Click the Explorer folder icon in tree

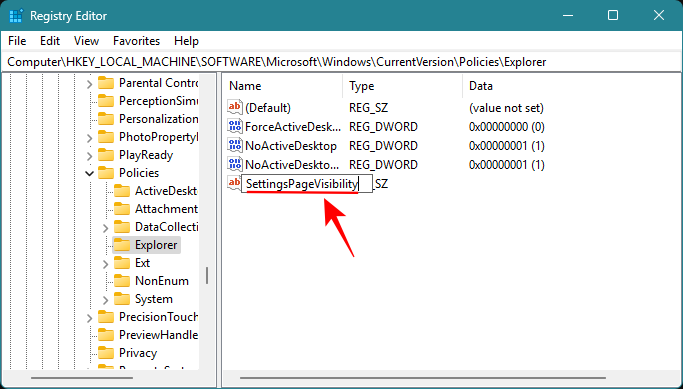point(122,245)
